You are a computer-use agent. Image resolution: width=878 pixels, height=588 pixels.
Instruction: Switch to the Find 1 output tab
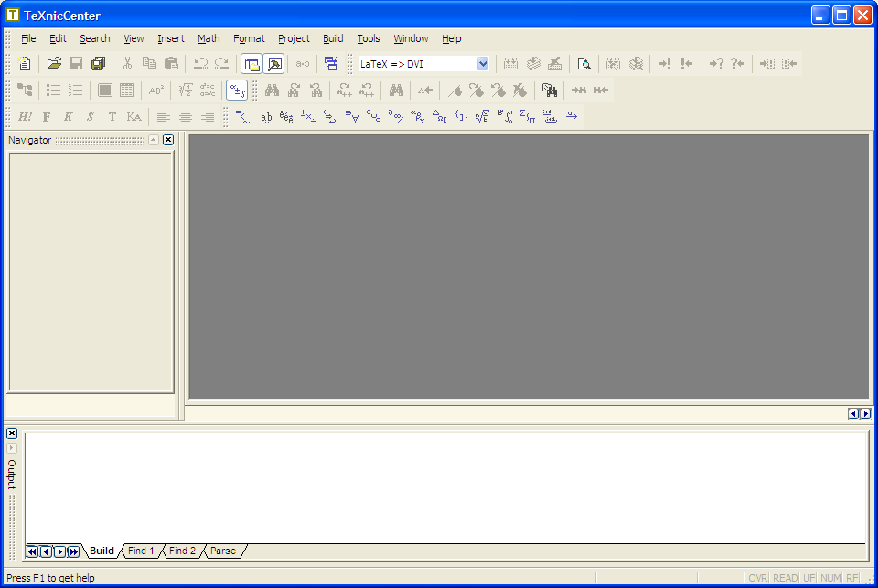pos(141,551)
